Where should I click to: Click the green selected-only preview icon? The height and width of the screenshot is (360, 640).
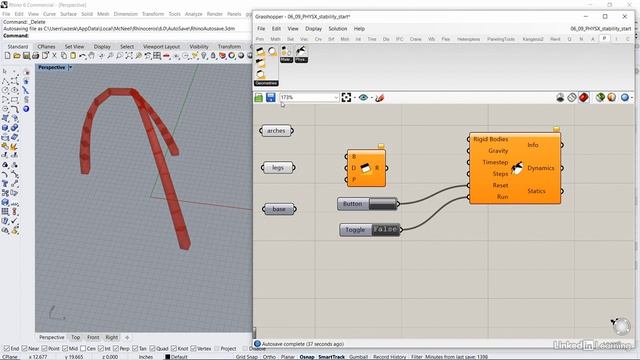coord(600,98)
